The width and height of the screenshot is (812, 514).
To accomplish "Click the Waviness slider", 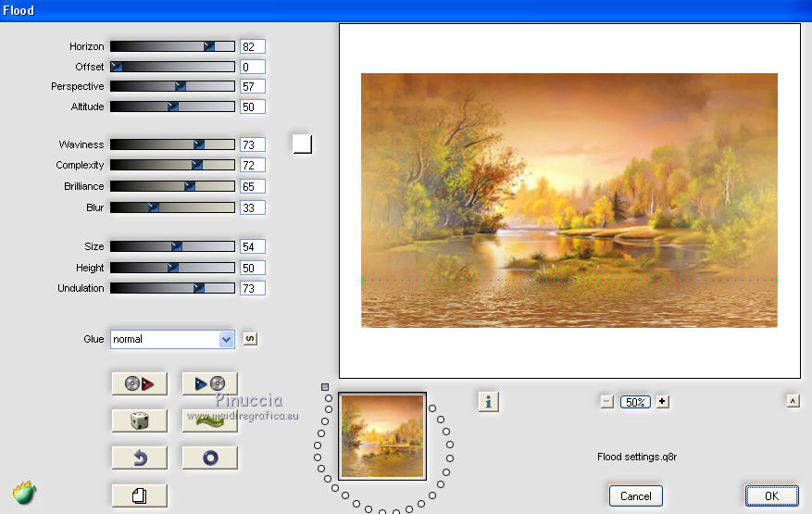I will pos(172,144).
